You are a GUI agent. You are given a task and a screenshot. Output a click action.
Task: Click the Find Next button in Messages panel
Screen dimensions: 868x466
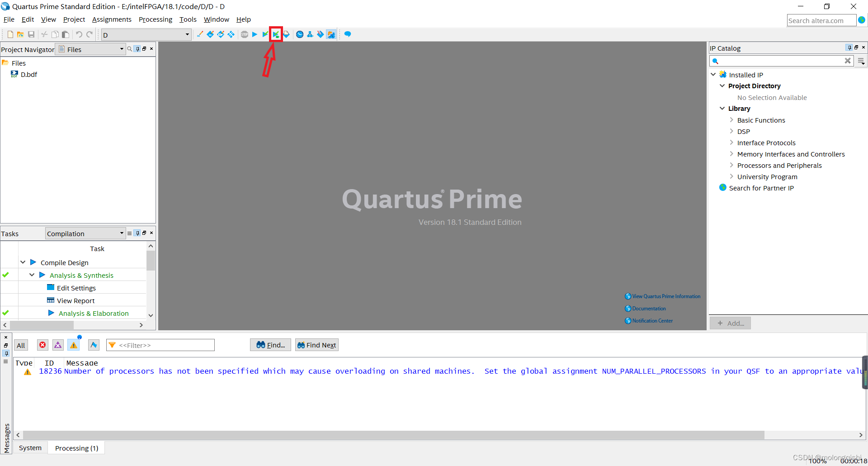316,345
